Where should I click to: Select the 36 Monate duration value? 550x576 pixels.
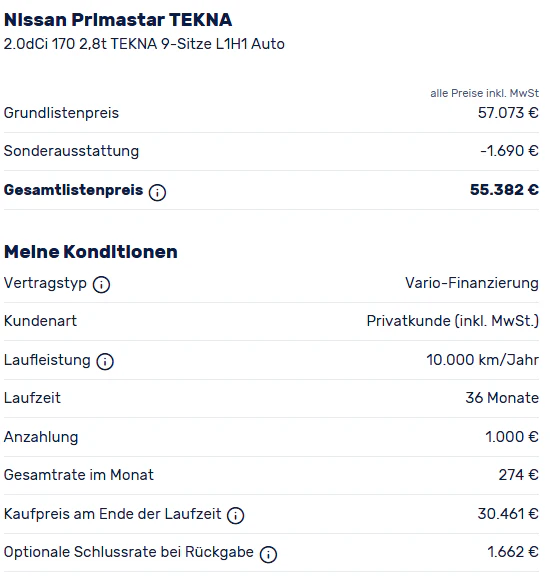[502, 398]
